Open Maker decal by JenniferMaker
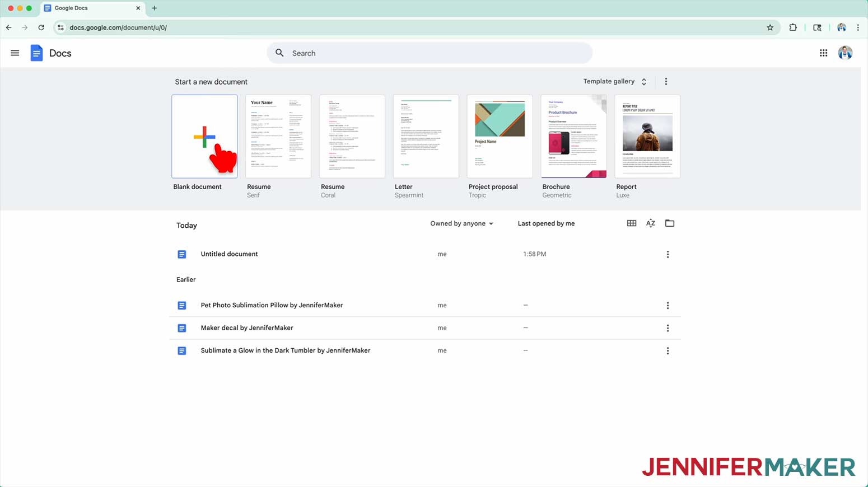The height and width of the screenshot is (487, 868). tap(247, 328)
